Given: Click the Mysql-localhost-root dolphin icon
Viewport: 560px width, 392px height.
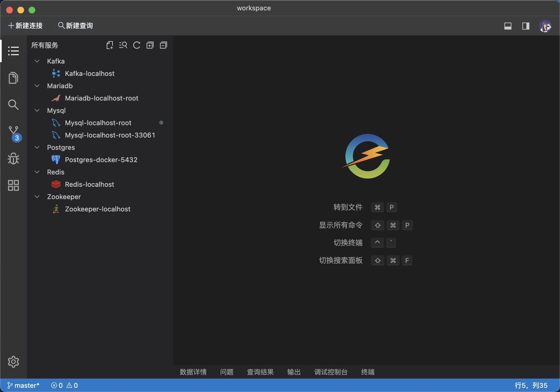Looking at the screenshot, I should tap(56, 123).
